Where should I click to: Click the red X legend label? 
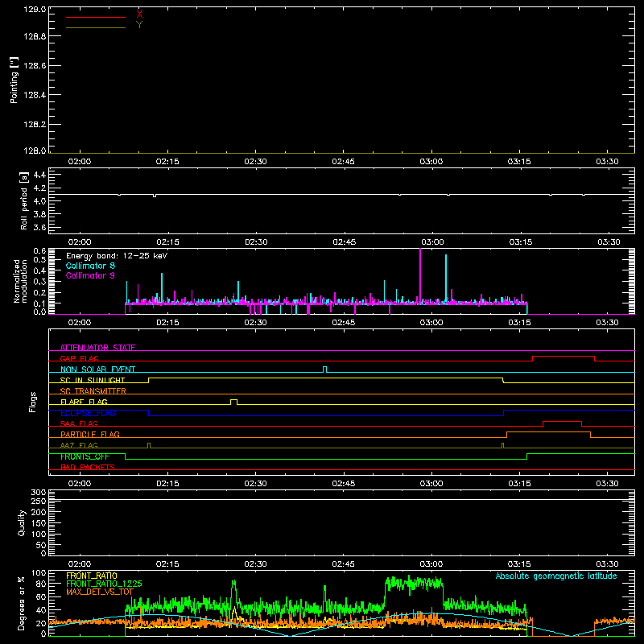pyautogui.click(x=139, y=14)
